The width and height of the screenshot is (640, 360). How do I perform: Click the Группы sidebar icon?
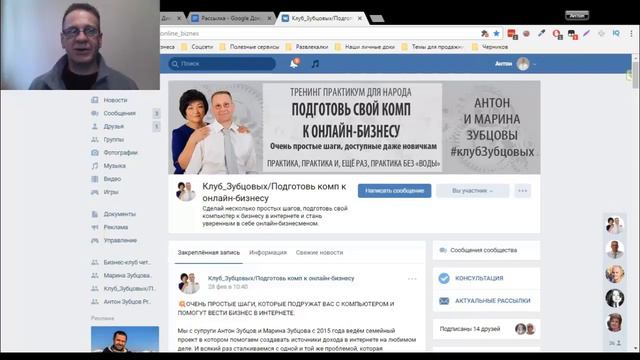pos(95,139)
